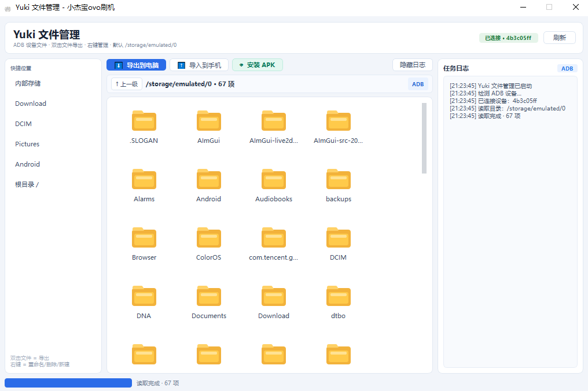This screenshot has height=391, width=588.
Task: Open the Audiobooks folder icon
Action: click(274, 179)
